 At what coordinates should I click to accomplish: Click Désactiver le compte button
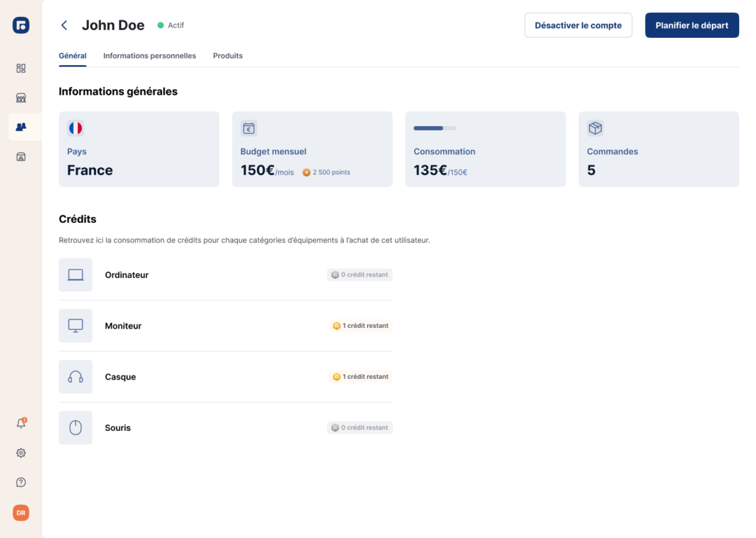tap(578, 25)
